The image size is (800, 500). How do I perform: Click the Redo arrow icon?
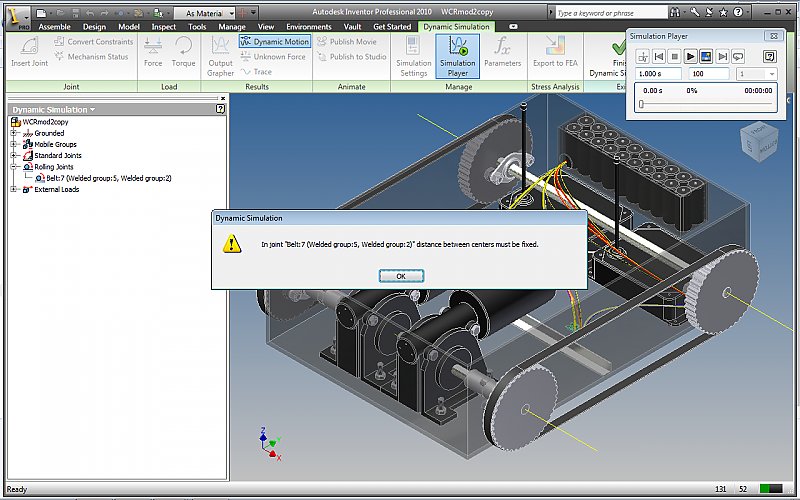106,13
